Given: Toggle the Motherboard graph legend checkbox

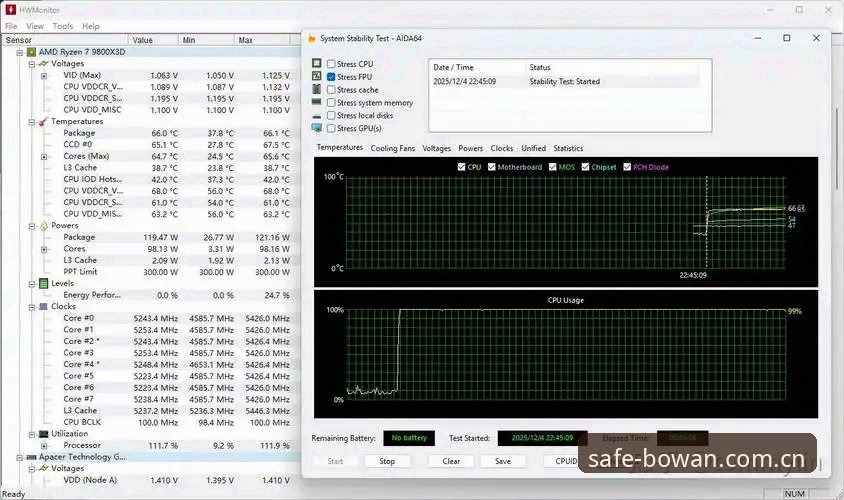Looking at the screenshot, I should point(491,167).
